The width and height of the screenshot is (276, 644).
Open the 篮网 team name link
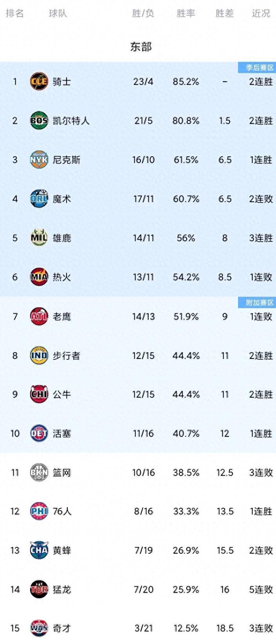62,472
